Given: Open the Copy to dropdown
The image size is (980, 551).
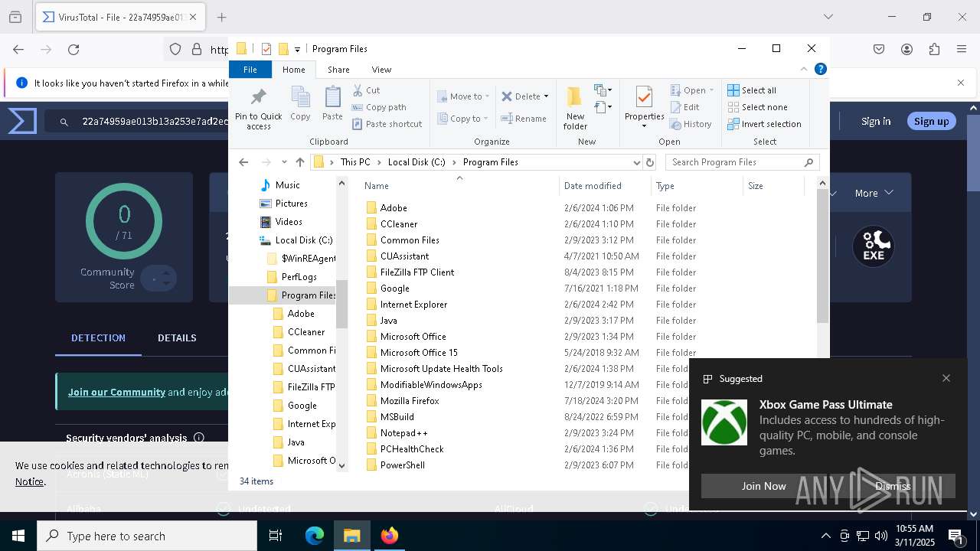Looking at the screenshot, I should pyautogui.click(x=463, y=119).
